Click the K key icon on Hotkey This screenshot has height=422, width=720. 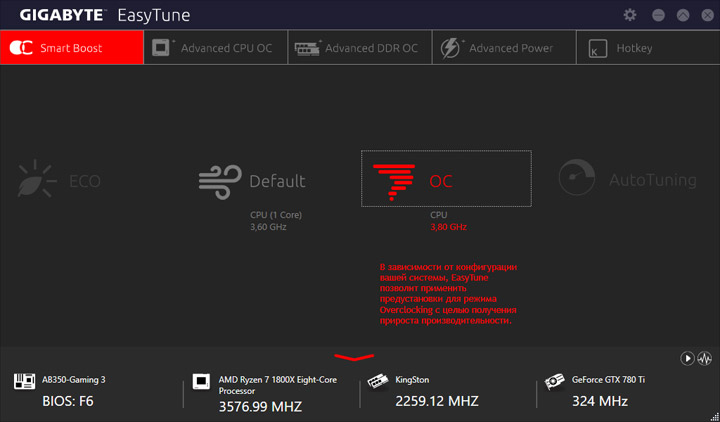[x=597, y=49]
